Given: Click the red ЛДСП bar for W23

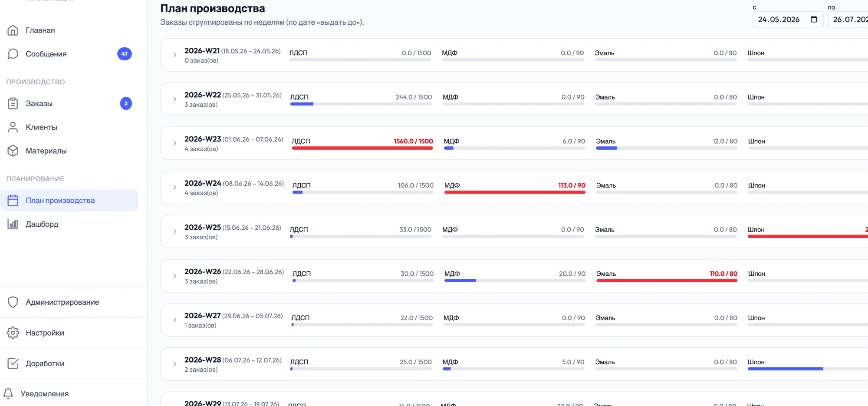Looking at the screenshot, I should tap(362, 148).
